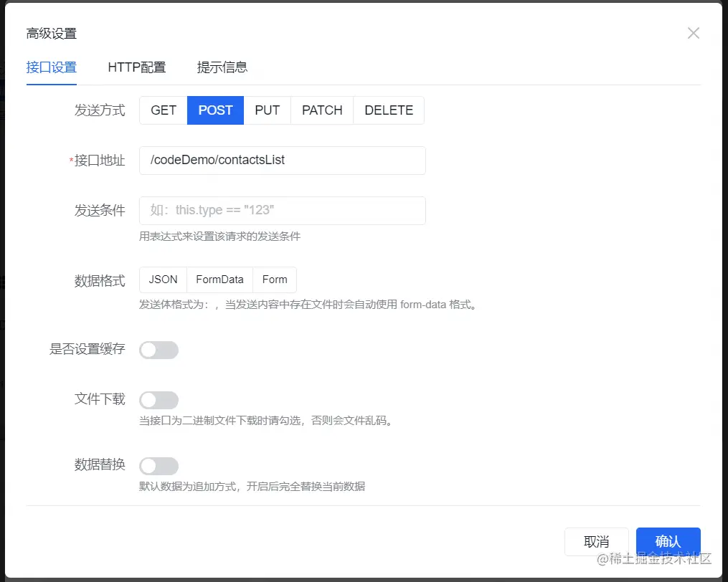Select Form as the 数据格式
The image size is (728, 582).
coord(275,280)
